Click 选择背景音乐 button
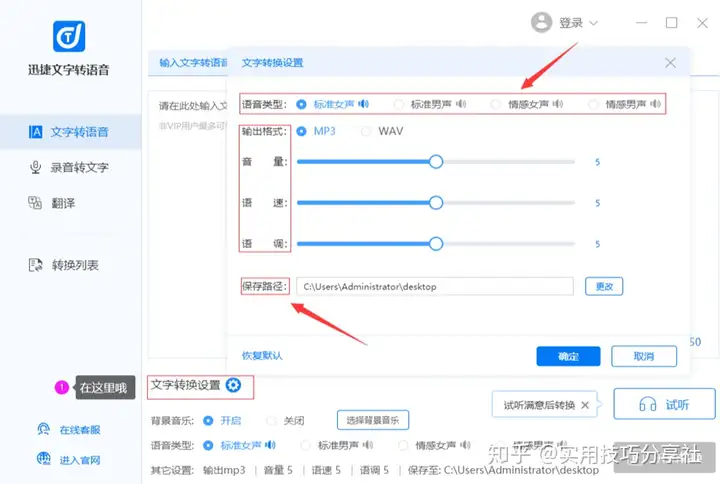 click(373, 420)
